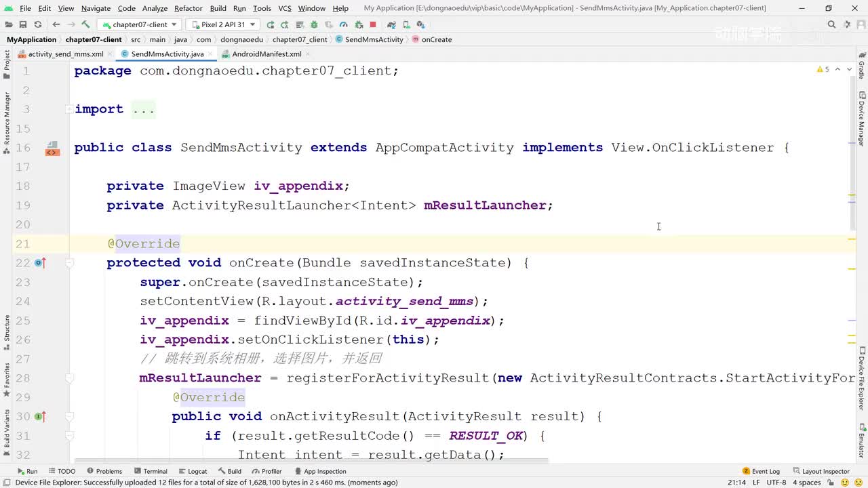Open the SDK Manager toolbar icon
Screen dimensions: 868x488
pos(421,24)
